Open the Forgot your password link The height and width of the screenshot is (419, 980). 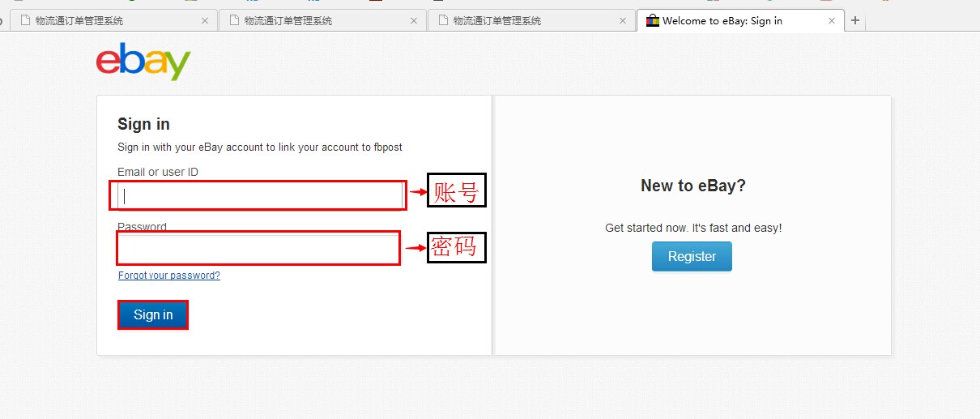[168, 276]
